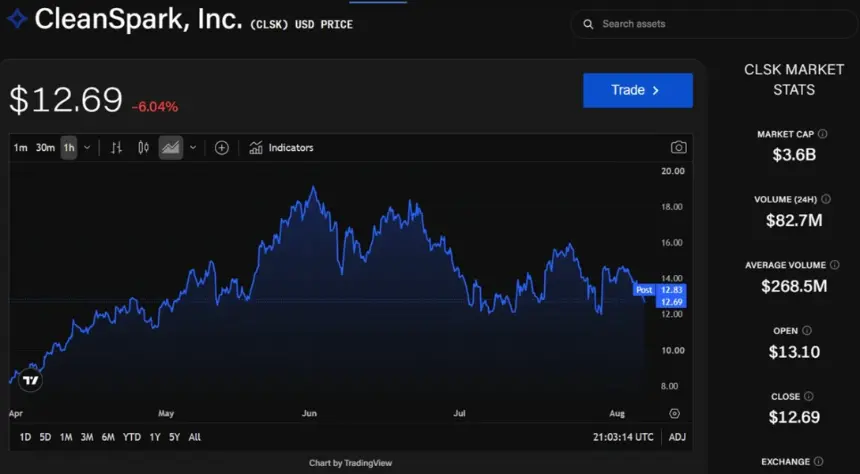Click the CleanSpark diamond logo icon
This screenshot has height=474, width=860.
(17, 20)
